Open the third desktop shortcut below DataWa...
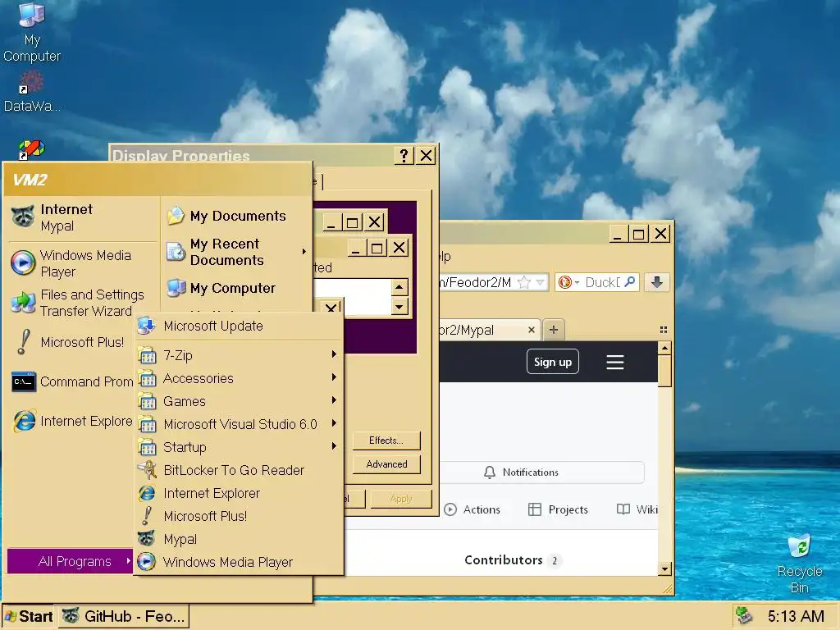Screen dimensions: 840x630 pos(32,149)
